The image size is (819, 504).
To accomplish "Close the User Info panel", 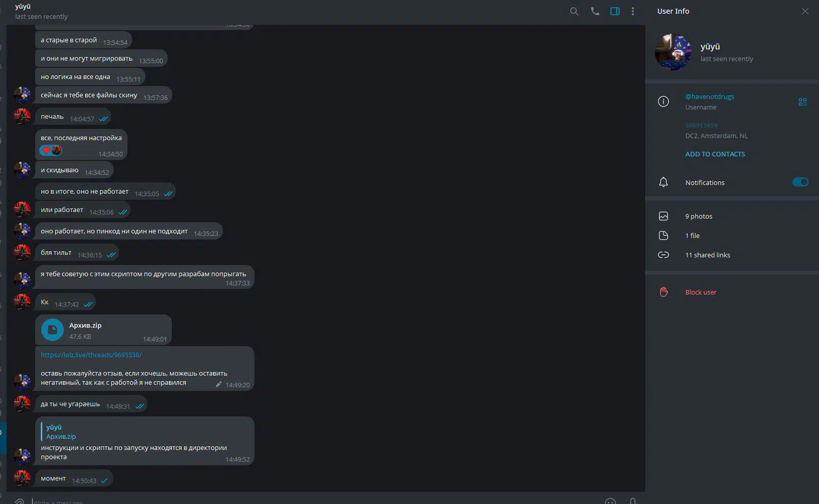I will [805, 11].
